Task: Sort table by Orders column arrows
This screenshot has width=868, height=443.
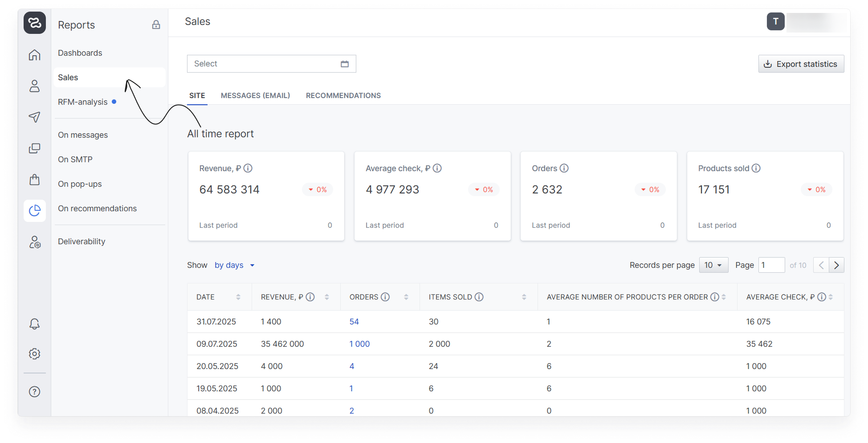Action: coord(406,297)
